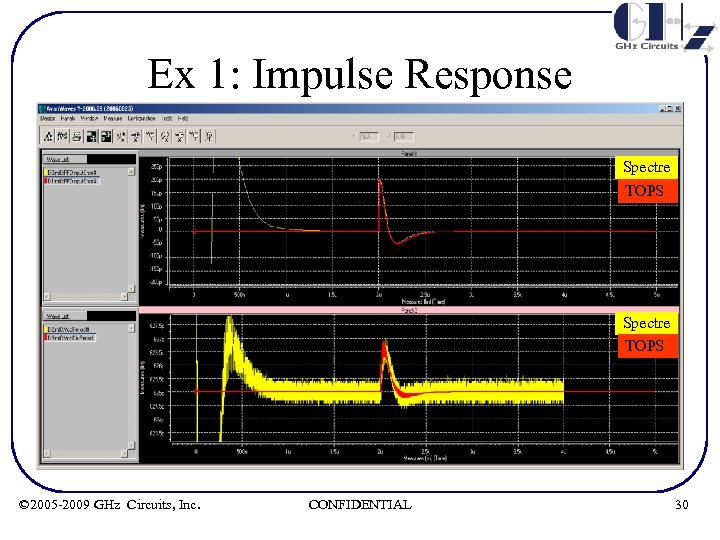Image resolution: width=720 pixels, height=540 pixels.
Task: Close the AvanWaves window
Action: click(678, 109)
